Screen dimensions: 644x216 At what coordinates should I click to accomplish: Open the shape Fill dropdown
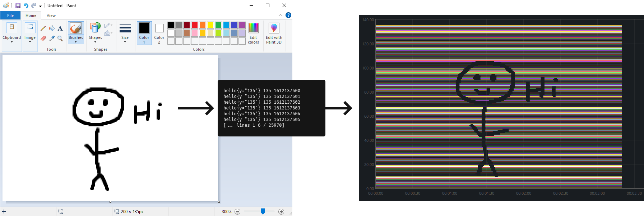point(108,33)
